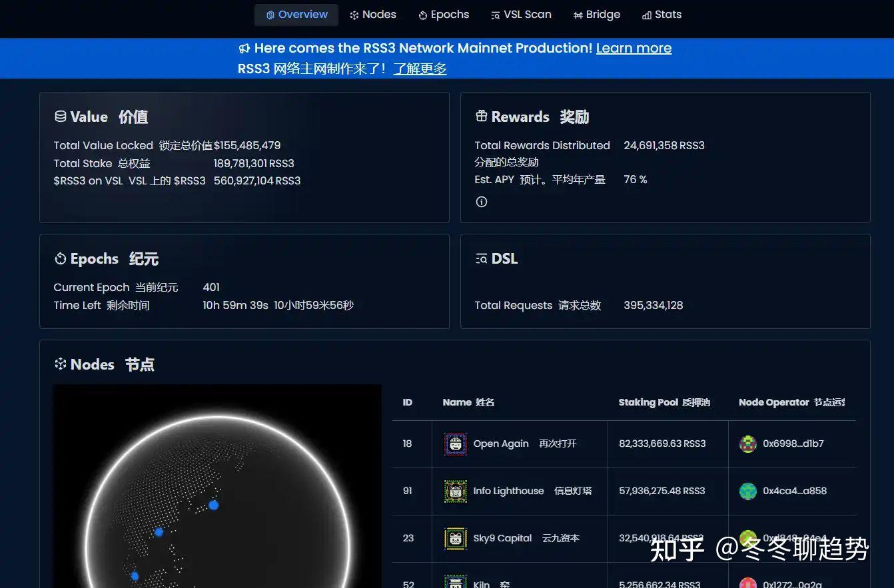This screenshot has width=894, height=588.
Task: Open the info tooltip icon under Est. APY
Action: (x=481, y=201)
